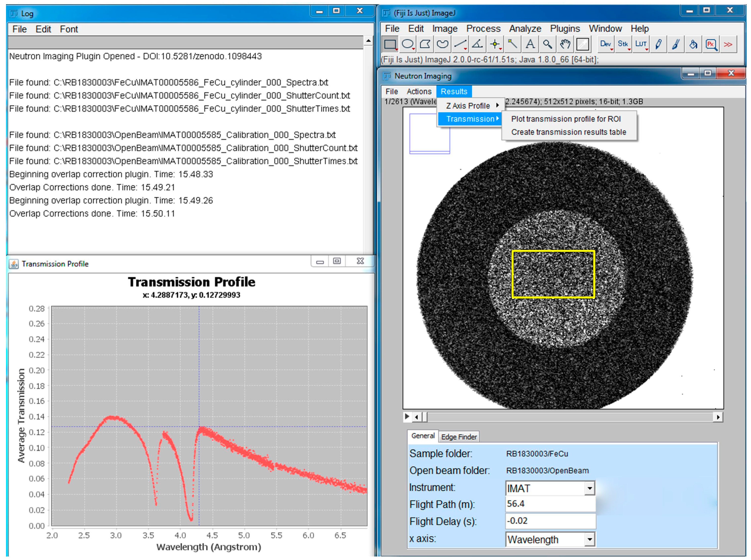The image size is (751, 560).
Task: Open the LUT toolbar menu
Action: coord(641,44)
